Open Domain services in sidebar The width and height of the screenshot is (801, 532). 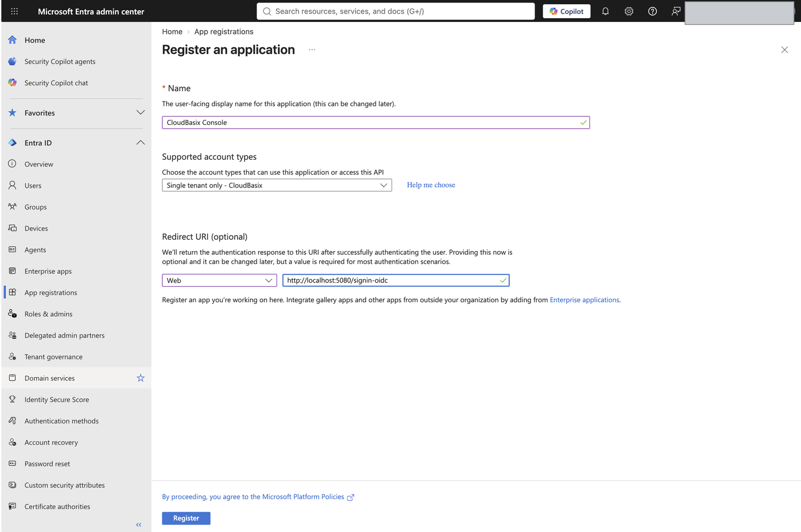[76, 378]
